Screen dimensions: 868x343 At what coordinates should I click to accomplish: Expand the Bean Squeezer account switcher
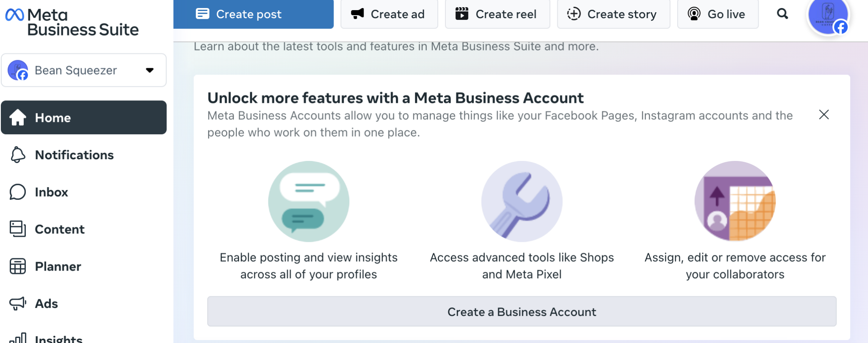149,70
